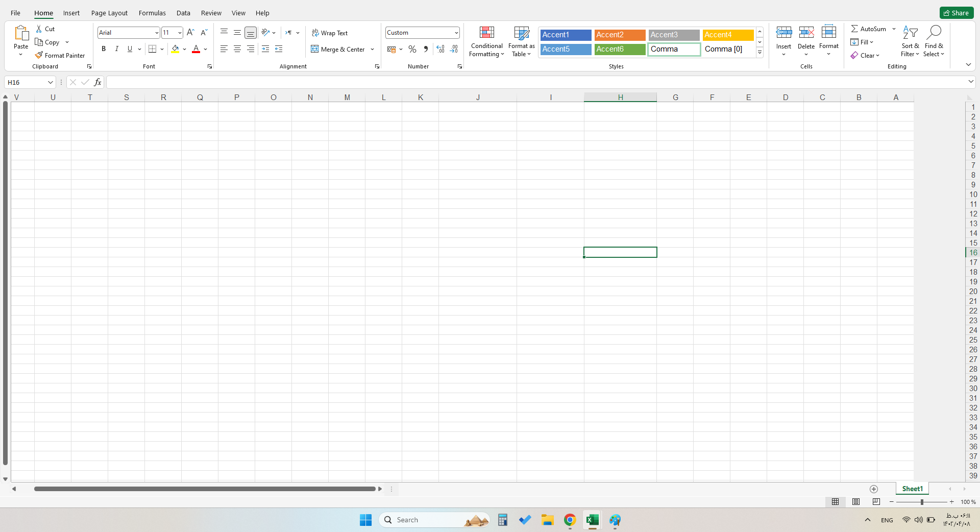
Task: Apply the Accent1 cell style
Action: (566, 35)
